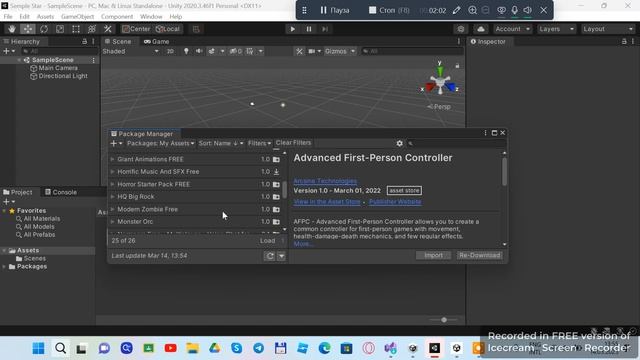
Task: Select the Move tool
Action: click(28, 29)
